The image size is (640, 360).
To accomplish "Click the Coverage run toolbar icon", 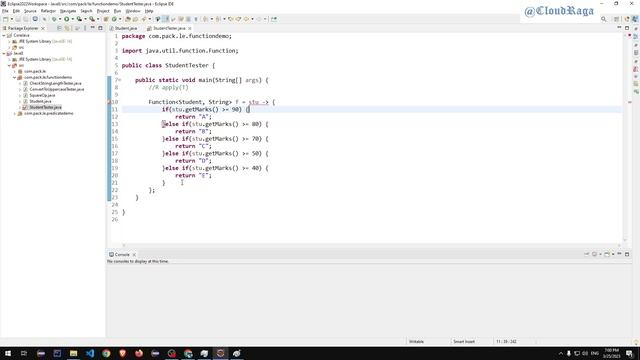I will [x=79, y=19].
